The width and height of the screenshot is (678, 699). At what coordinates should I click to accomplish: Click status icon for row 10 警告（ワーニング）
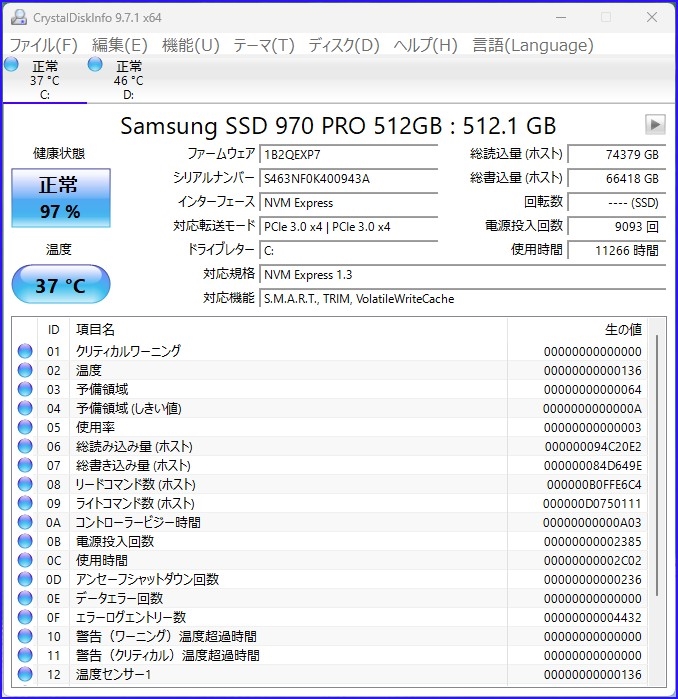tap(25, 637)
